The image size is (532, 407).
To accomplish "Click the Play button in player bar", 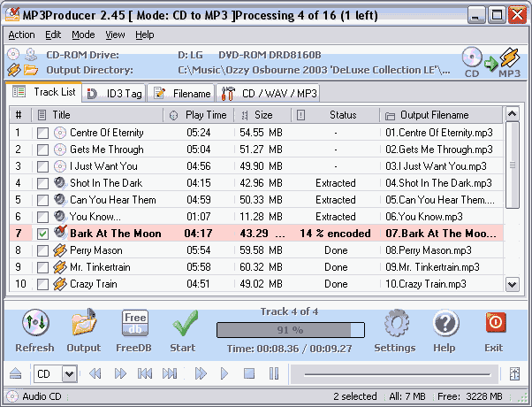I will click(224, 373).
